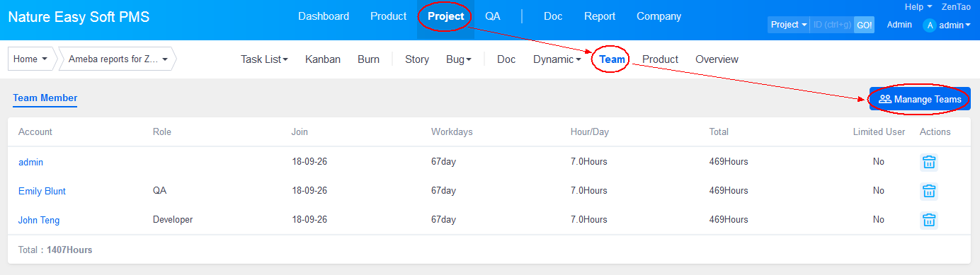Open Emily Blunt's account link
This screenshot has width=980, height=275.
42,191
